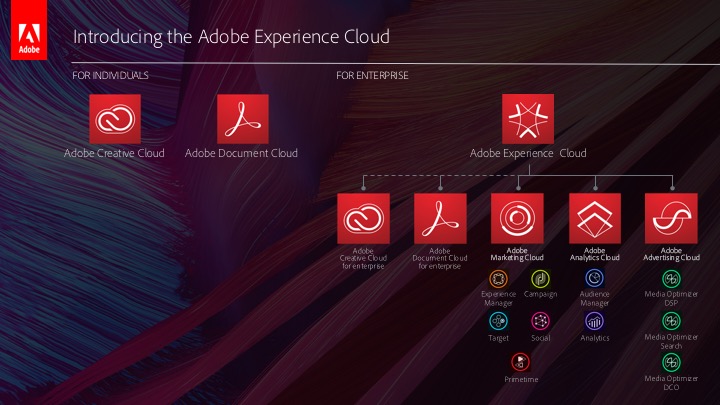Click the slide title 'Introducing the Adobe Experience Cloud'
The height and width of the screenshot is (405, 720).
tap(231, 37)
